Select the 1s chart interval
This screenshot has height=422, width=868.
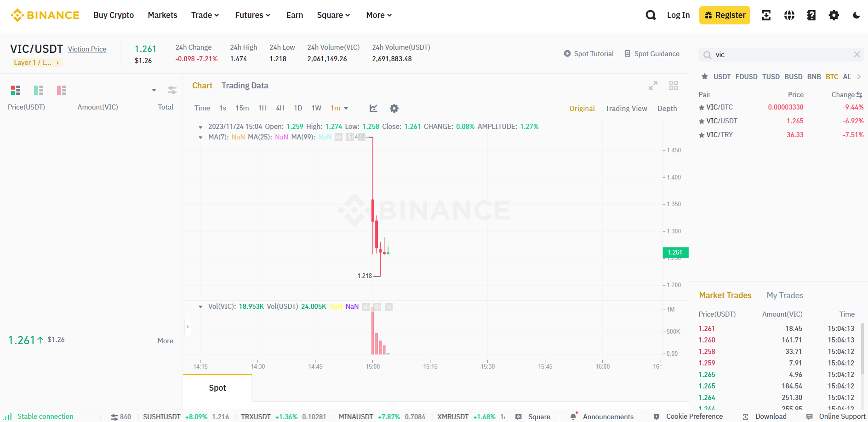(223, 108)
